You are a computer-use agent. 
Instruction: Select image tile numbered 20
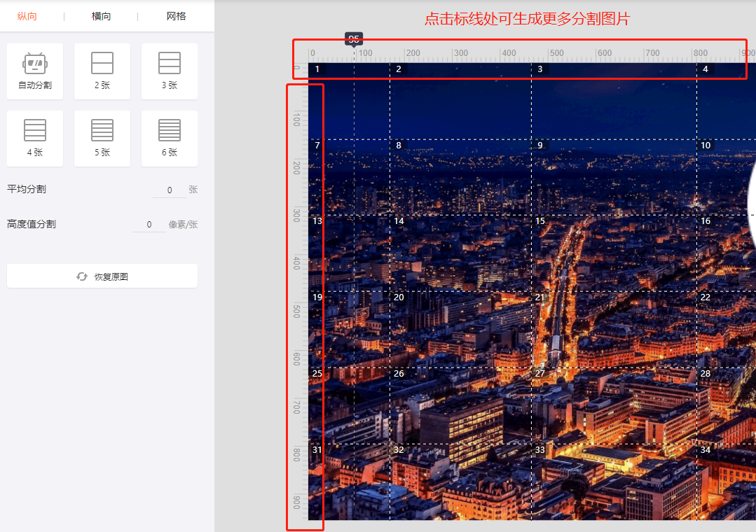click(460, 330)
